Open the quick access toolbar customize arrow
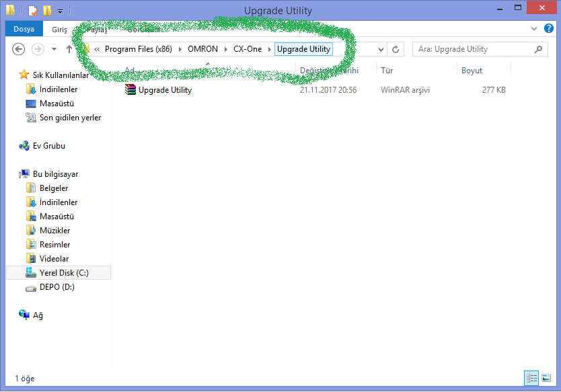This screenshot has height=392, width=561. (60, 11)
